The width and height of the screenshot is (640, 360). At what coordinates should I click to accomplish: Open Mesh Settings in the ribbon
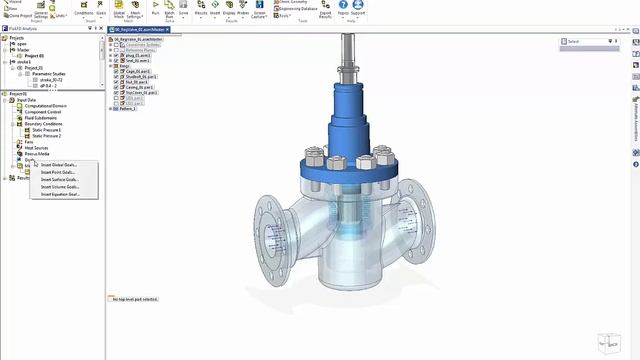(x=135, y=9)
